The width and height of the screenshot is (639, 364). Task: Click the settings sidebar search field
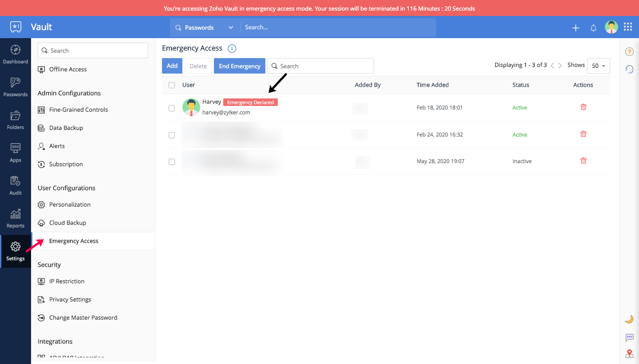pos(93,51)
